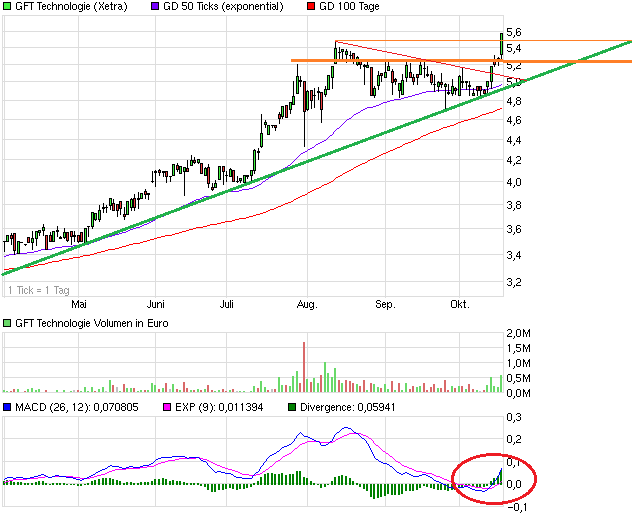Click the 4,0 price axis value
Viewport: 632px width, 515px height.
point(514,182)
